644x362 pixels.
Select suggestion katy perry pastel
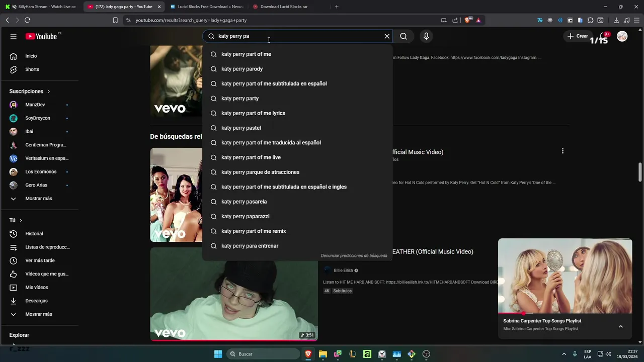[x=297, y=128]
